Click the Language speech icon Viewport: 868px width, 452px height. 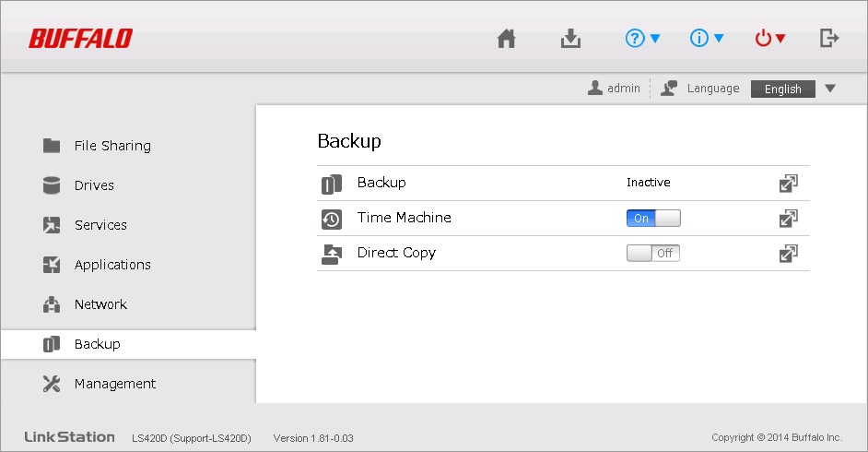(x=669, y=88)
